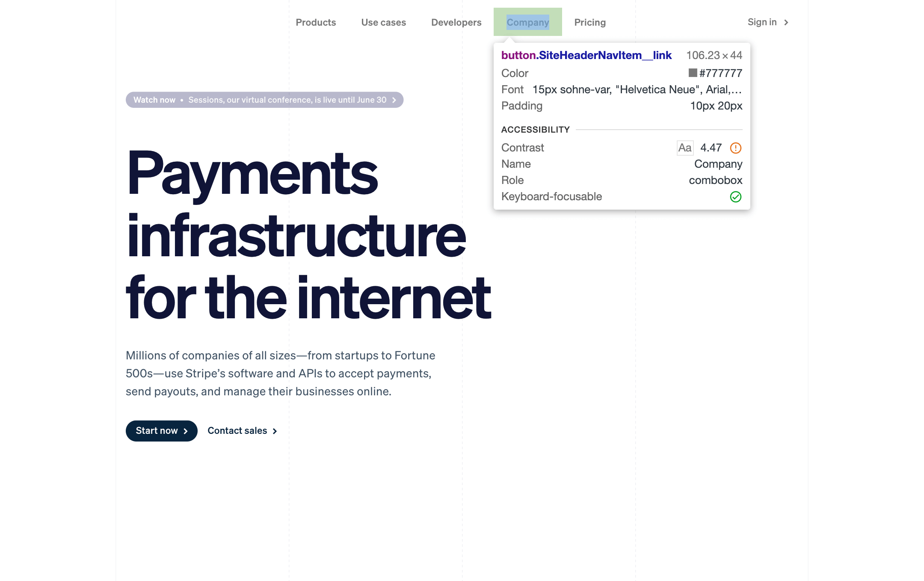Click the combobox role value

tap(715, 181)
